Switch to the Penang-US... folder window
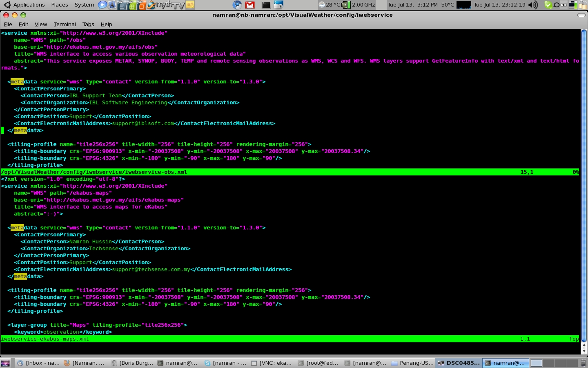The height and width of the screenshot is (368, 588). pos(412,363)
